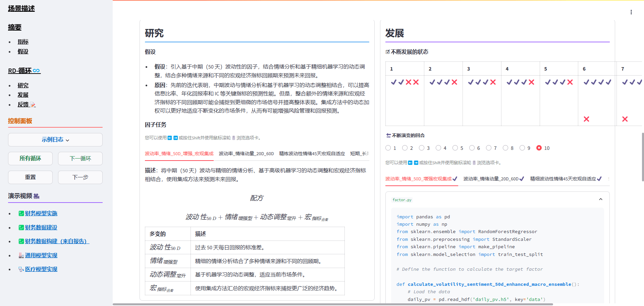This screenshot has width=644, height=306.
Task: Select round 4 radio button
Action: [x=438, y=148]
